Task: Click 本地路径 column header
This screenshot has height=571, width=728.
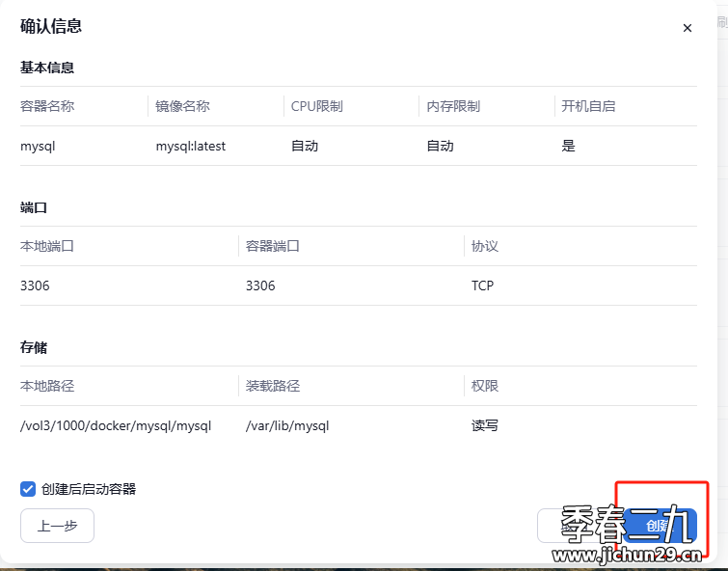Action: (x=47, y=386)
